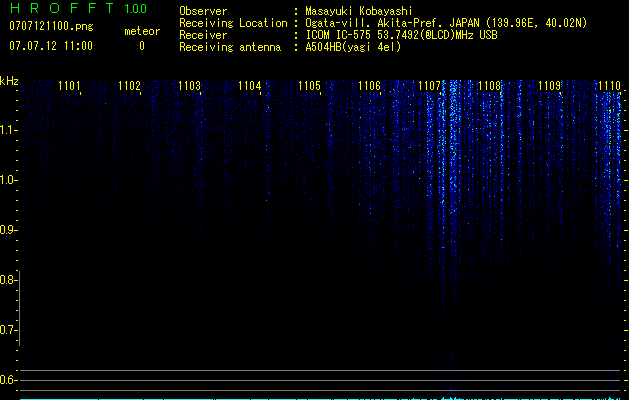Screen dimensions: 629x400
Task: Click the date stamp 07.07.12 11:00
Action: [51, 46]
